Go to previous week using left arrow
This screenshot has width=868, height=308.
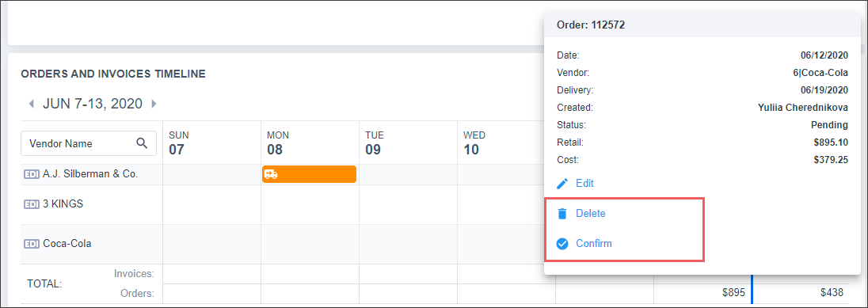click(32, 104)
